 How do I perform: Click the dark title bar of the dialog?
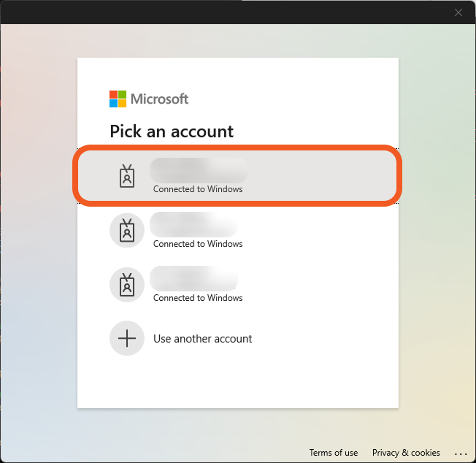tap(219, 12)
